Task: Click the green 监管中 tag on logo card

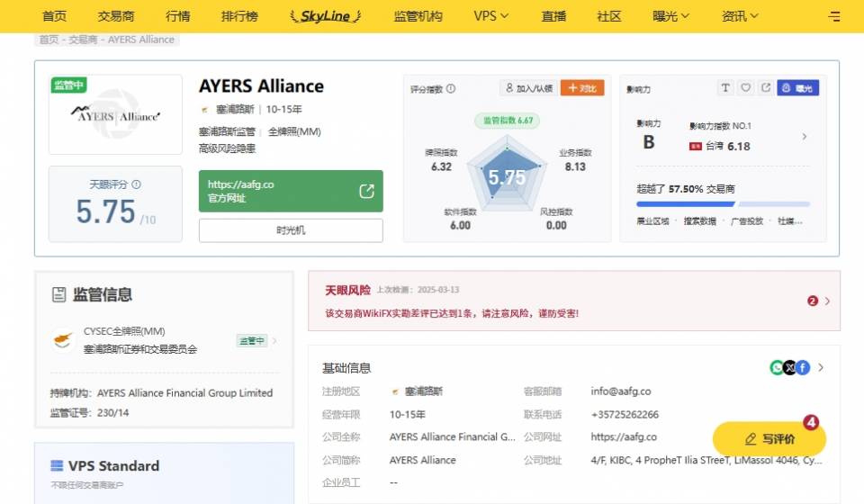Action: [68, 85]
